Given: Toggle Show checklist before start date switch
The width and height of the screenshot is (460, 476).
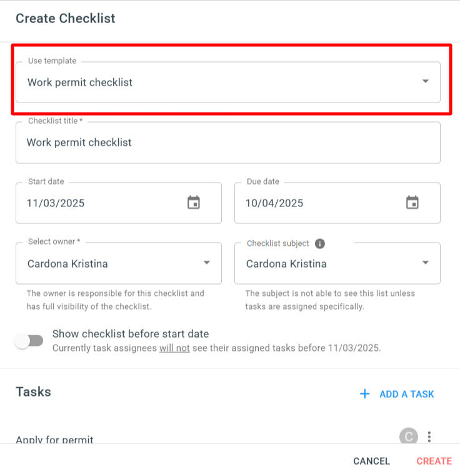Looking at the screenshot, I should pyautogui.click(x=29, y=341).
